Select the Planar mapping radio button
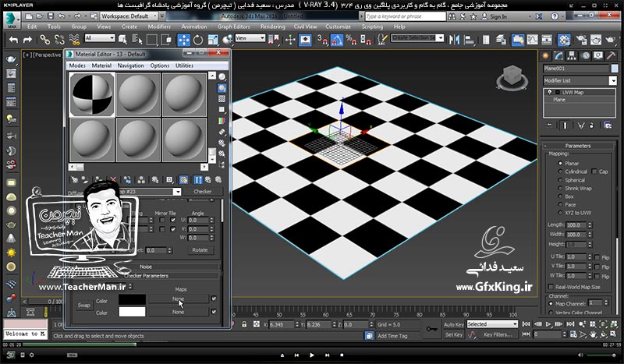Screen dimensions: 624x364 pos(560,164)
